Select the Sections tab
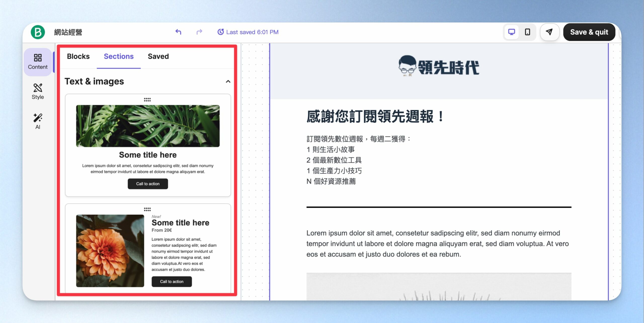The image size is (644, 323). [119, 56]
